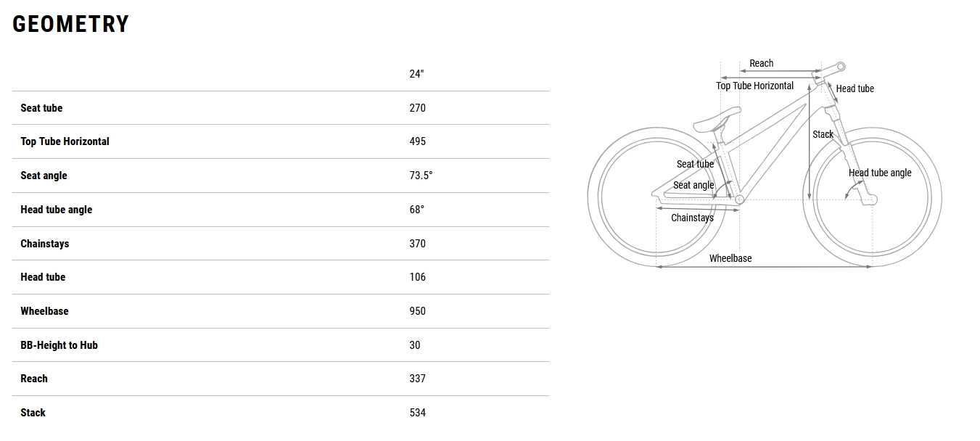Click the Top Tube Horizontal row label
Image resolution: width=980 pixels, height=441 pixels.
pos(65,141)
